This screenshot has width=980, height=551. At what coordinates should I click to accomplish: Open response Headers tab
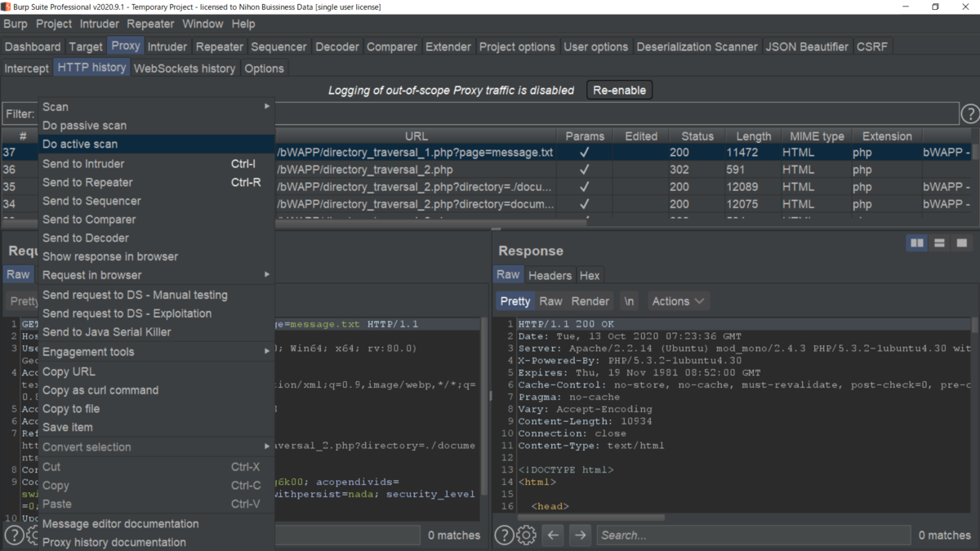550,275
